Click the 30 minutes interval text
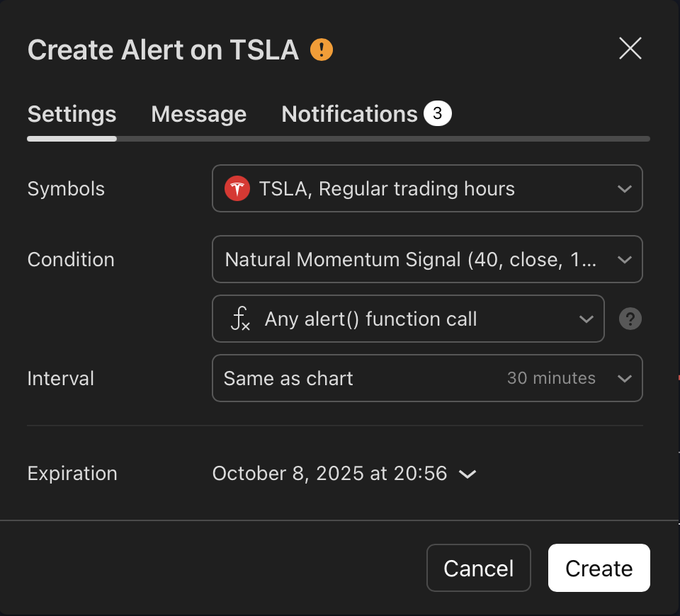 tap(551, 378)
